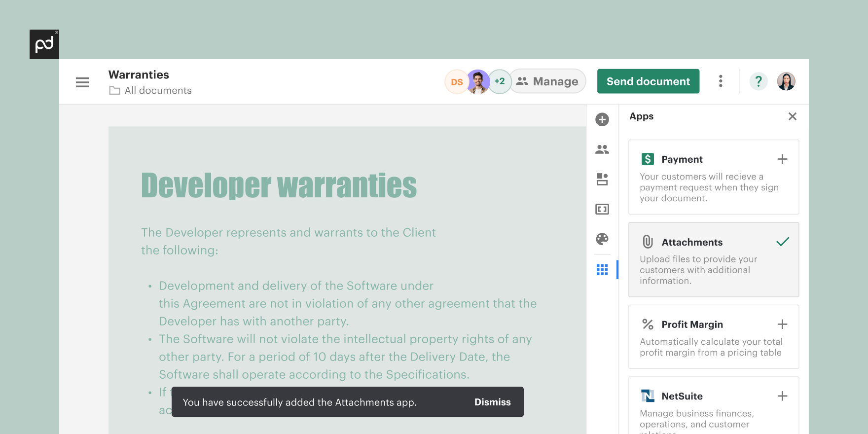Go to All documents folder
Screen dimensions: 868x434
[157, 91]
